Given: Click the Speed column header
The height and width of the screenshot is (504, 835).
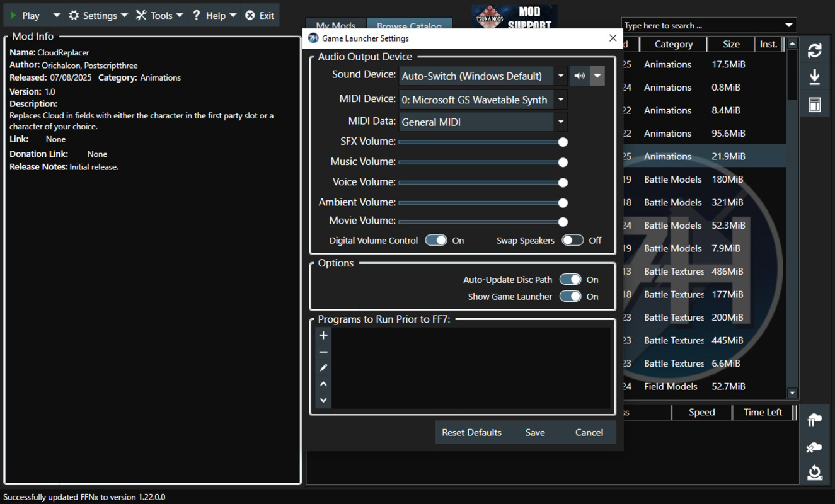Looking at the screenshot, I should [701, 412].
